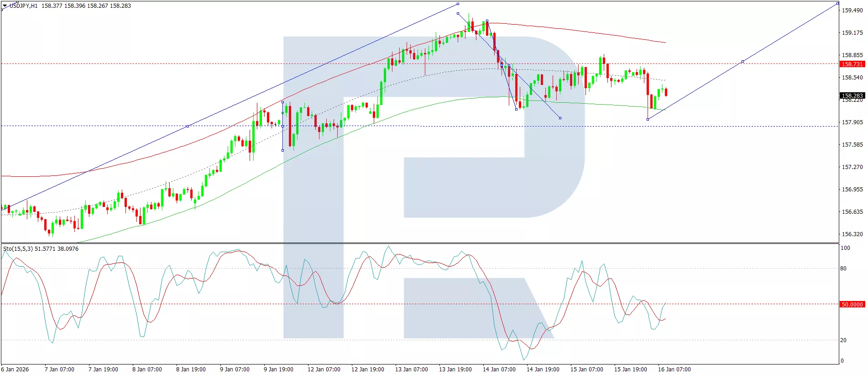Click the 159.490 price axis label
This screenshot has width=868, height=375.
click(x=852, y=11)
